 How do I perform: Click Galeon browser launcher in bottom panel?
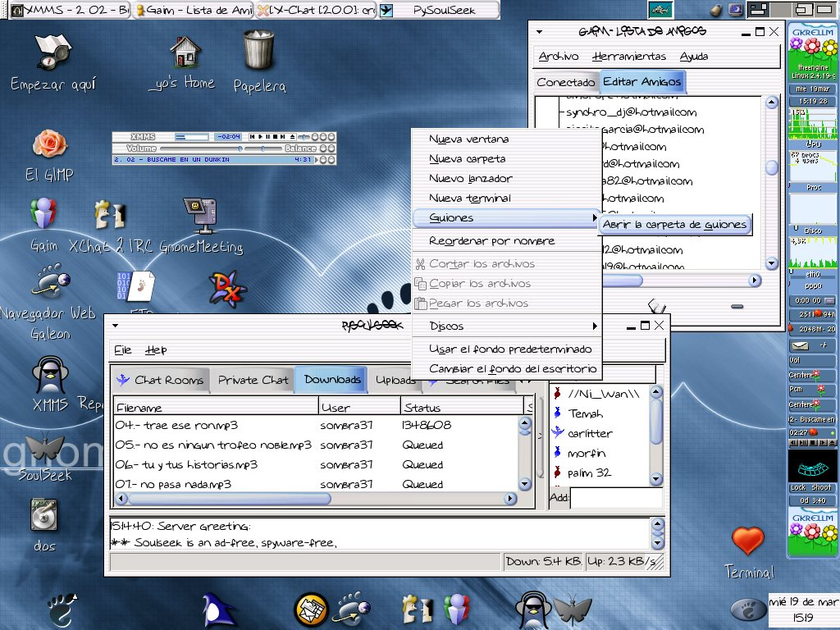tap(352, 609)
